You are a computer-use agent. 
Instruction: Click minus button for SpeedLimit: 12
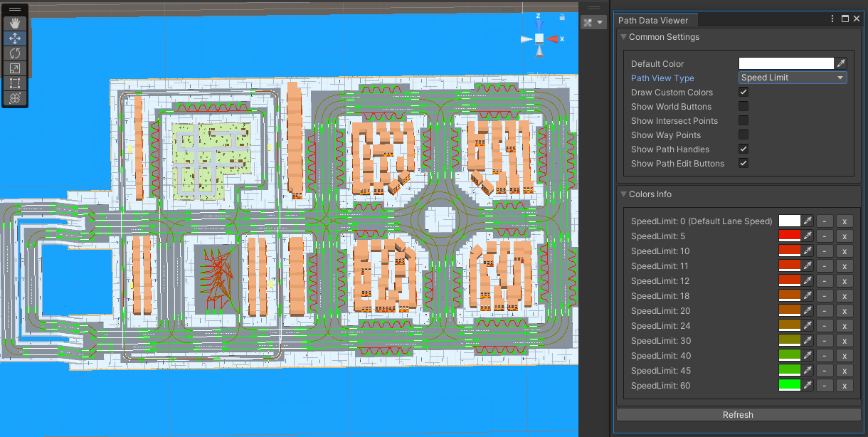(x=825, y=281)
